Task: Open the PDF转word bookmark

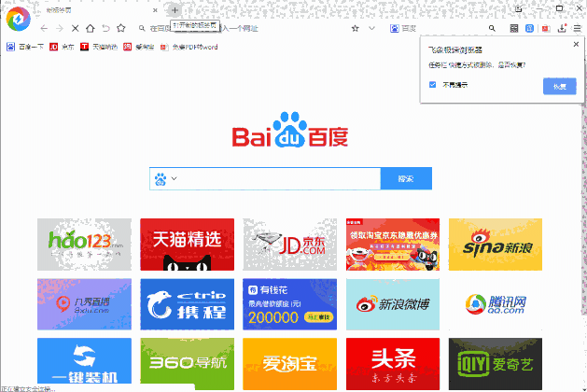Action: point(189,47)
